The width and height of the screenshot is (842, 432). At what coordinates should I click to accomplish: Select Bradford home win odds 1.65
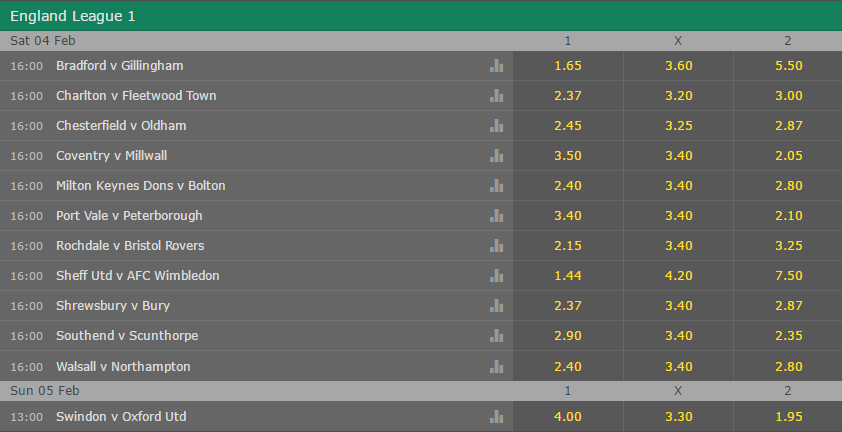(568, 66)
